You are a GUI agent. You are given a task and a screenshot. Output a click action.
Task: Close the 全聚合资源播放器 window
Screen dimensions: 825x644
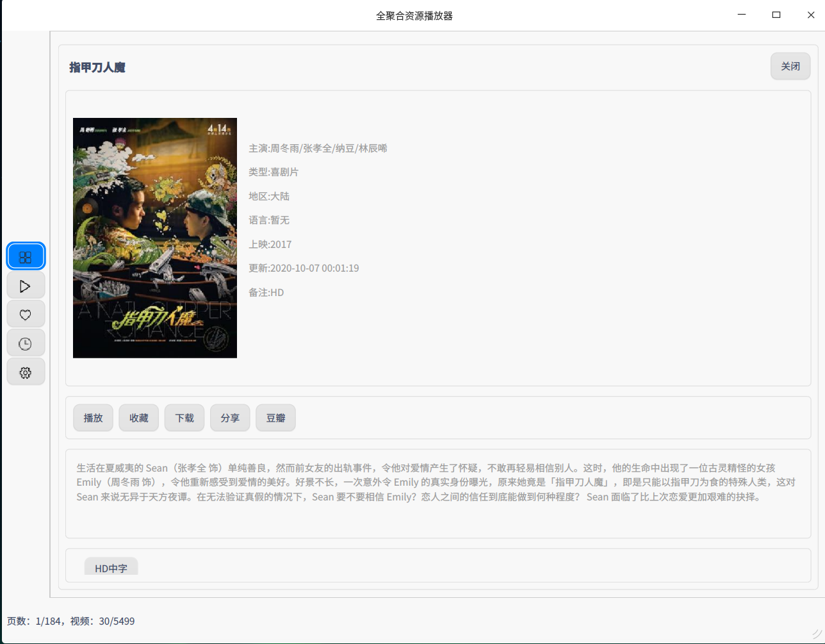[x=811, y=15]
